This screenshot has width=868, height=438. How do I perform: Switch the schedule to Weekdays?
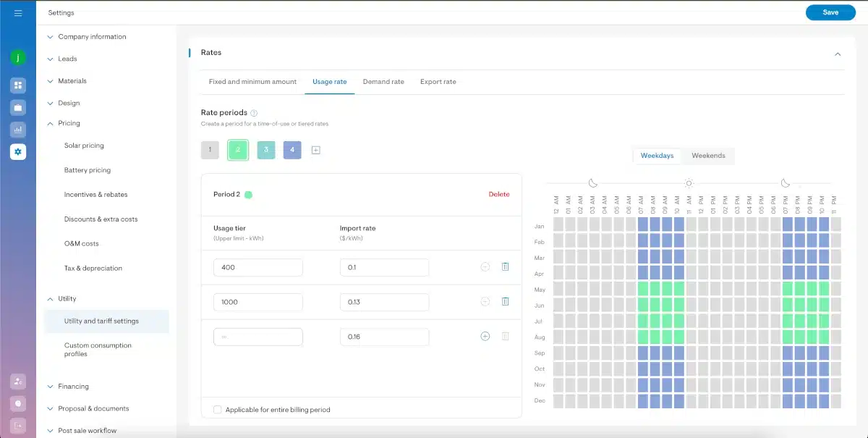point(657,156)
